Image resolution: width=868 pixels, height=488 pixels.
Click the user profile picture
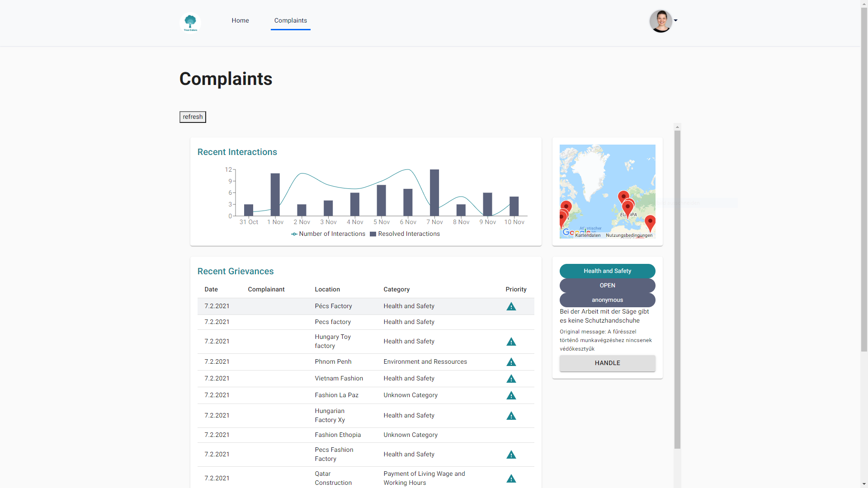click(660, 21)
